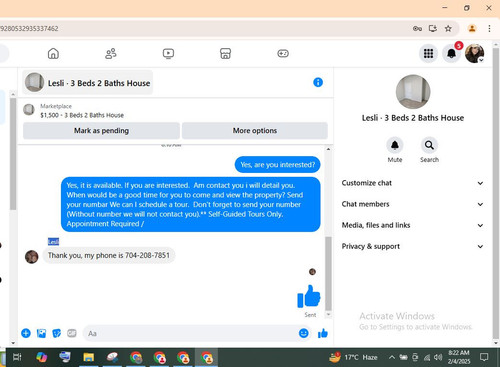Click the large sent thumbs-up sticker
Viewport: 500px width, 367px height.
[x=309, y=296]
